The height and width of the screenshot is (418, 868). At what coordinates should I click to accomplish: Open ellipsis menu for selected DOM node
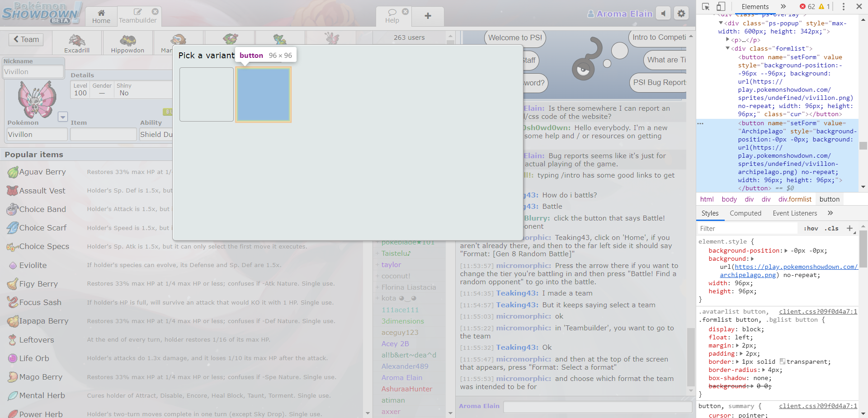point(700,123)
